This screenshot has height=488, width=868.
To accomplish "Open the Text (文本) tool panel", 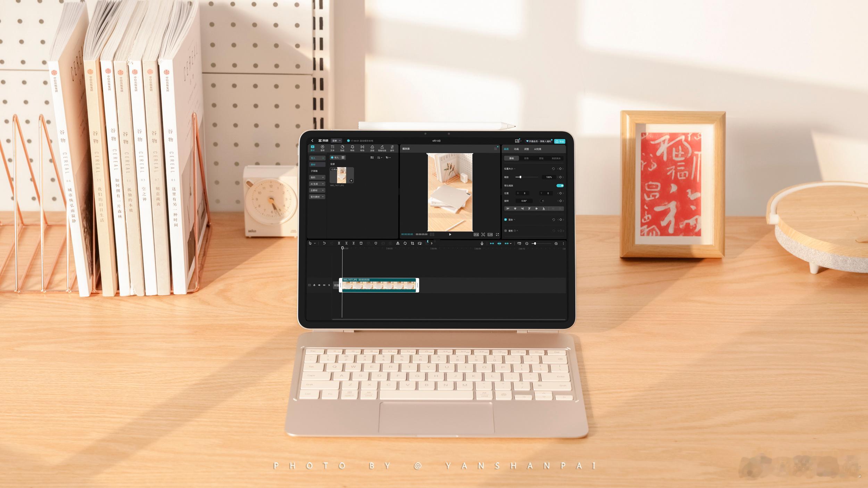I will coord(332,148).
